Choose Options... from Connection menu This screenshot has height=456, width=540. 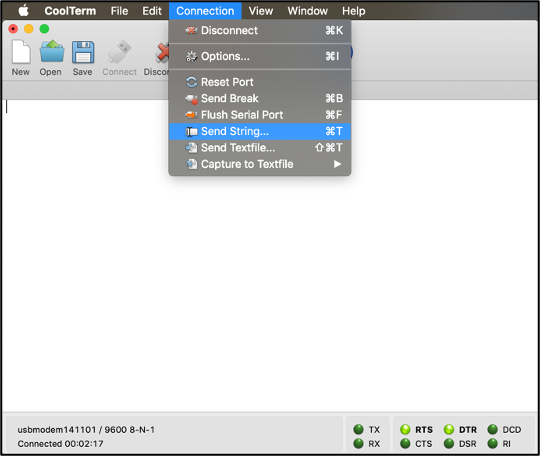260,56
